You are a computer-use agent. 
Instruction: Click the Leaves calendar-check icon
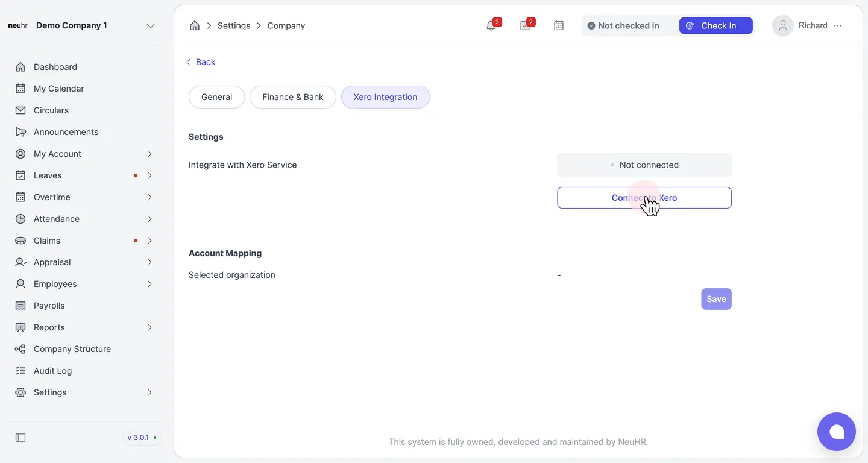coord(20,175)
